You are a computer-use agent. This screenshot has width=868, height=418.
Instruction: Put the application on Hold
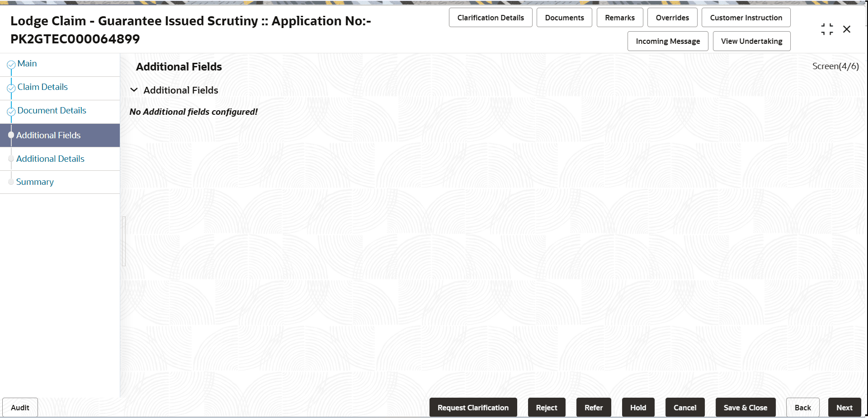tap(638, 407)
